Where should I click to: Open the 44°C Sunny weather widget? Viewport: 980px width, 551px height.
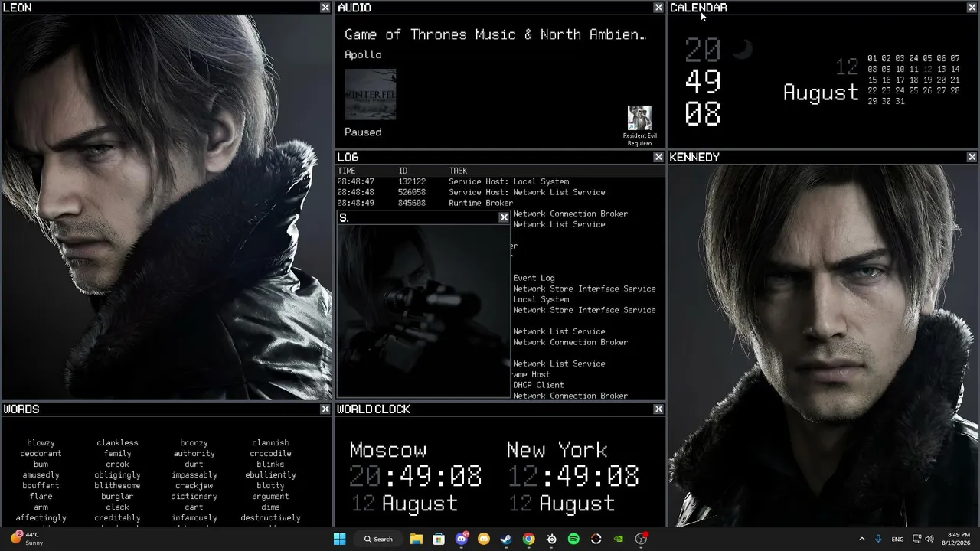(27, 539)
